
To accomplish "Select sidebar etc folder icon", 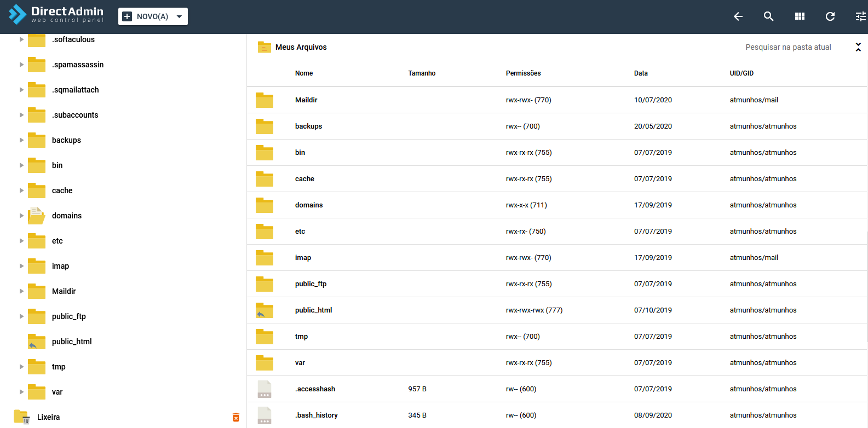I will coord(37,241).
